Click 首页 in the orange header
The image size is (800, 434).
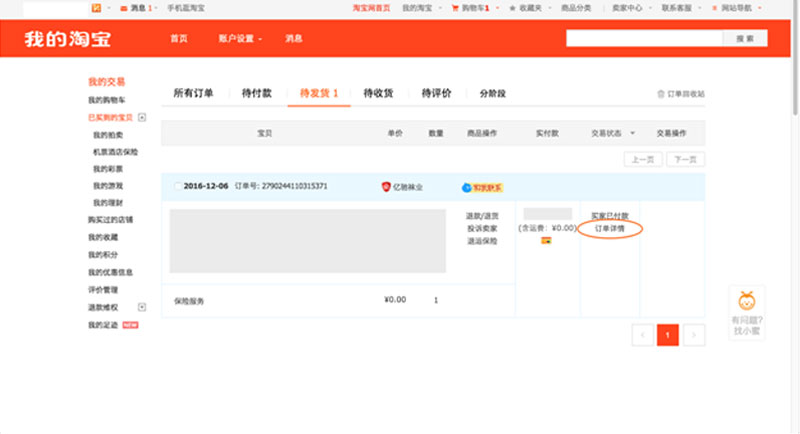click(x=179, y=38)
